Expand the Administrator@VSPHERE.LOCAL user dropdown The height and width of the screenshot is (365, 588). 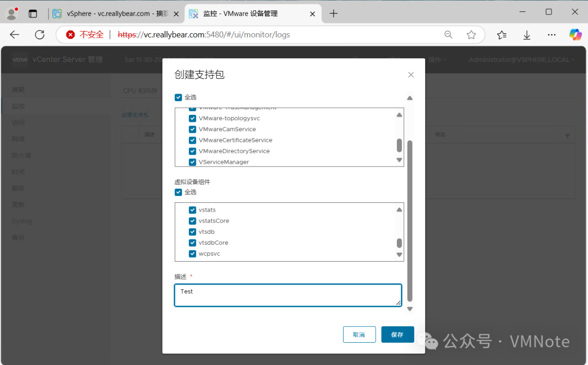point(521,60)
